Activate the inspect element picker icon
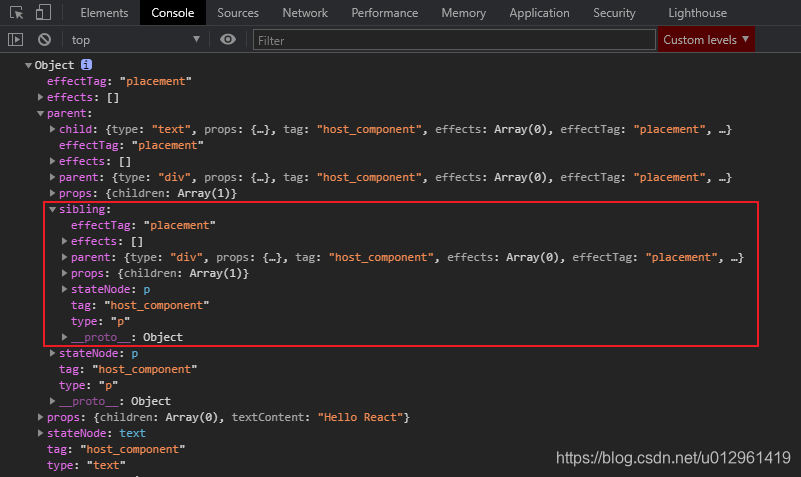 click(16, 12)
